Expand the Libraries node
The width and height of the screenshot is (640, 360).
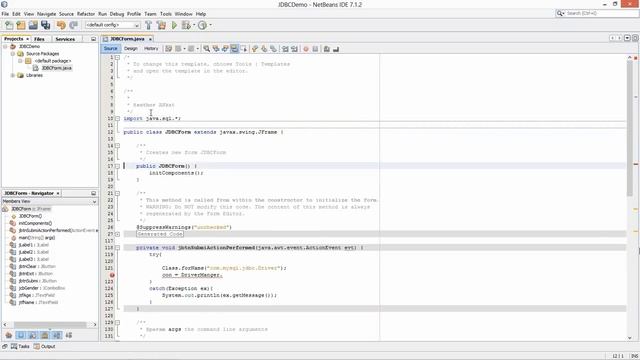13,76
